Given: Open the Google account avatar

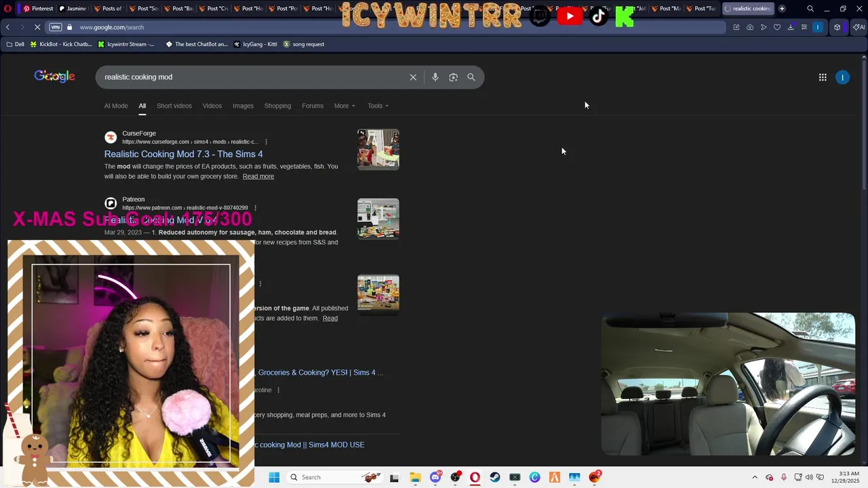Looking at the screenshot, I should coord(842,77).
